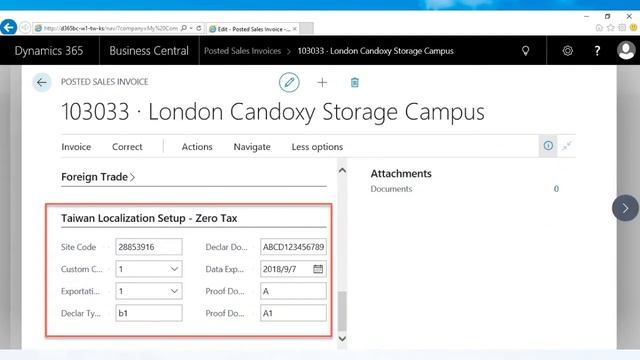This screenshot has height=360, width=640.
Task: Click the Attachments heading
Action: [401, 174]
